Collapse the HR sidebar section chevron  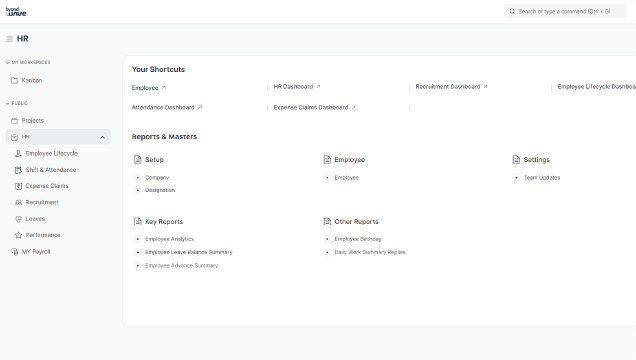(103, 137)
